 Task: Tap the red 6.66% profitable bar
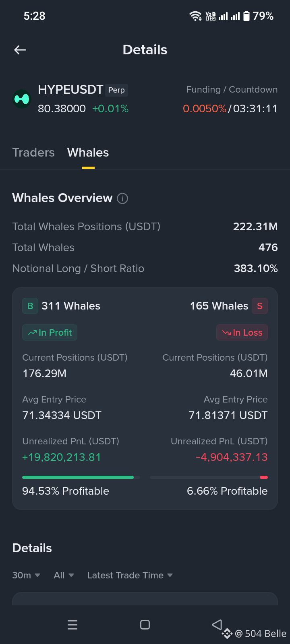(264, 477)
